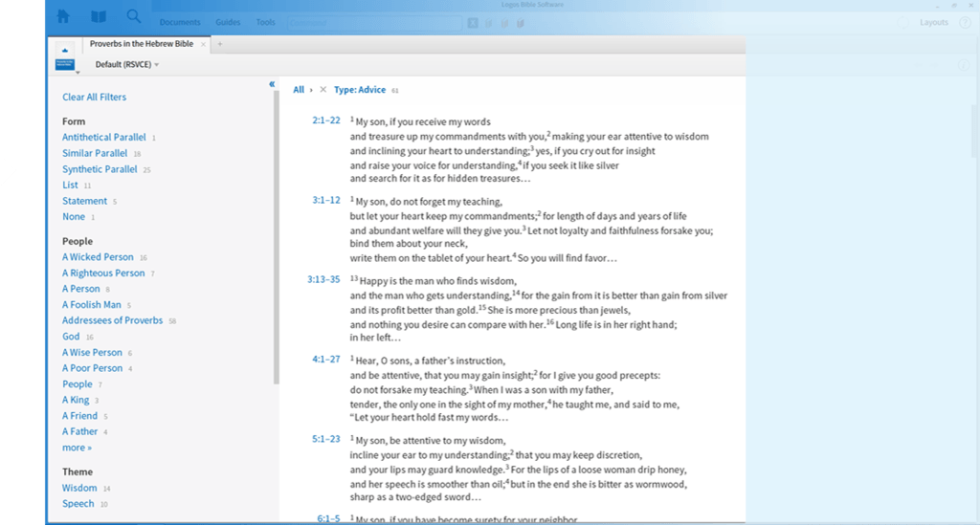Filter by Statement form
This screenshot has height=525, width=980.
(x=84, y=201)
